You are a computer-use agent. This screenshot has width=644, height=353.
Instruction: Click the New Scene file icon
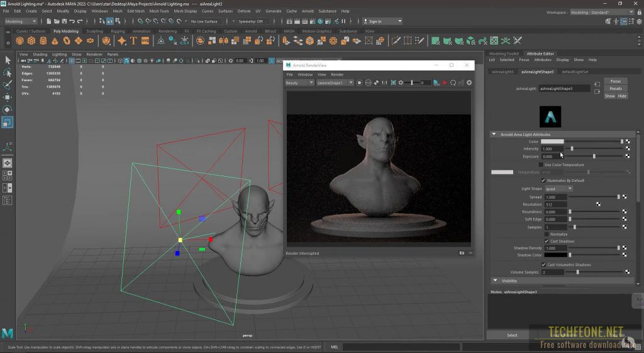click(49, 21)
